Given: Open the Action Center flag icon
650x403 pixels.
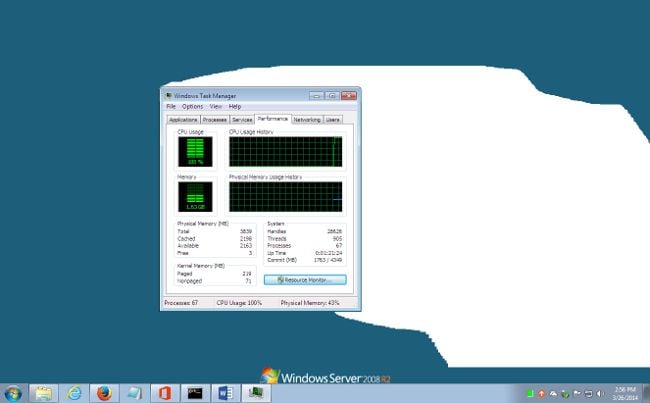Looking at the screenshot, I should pos(577,393).
